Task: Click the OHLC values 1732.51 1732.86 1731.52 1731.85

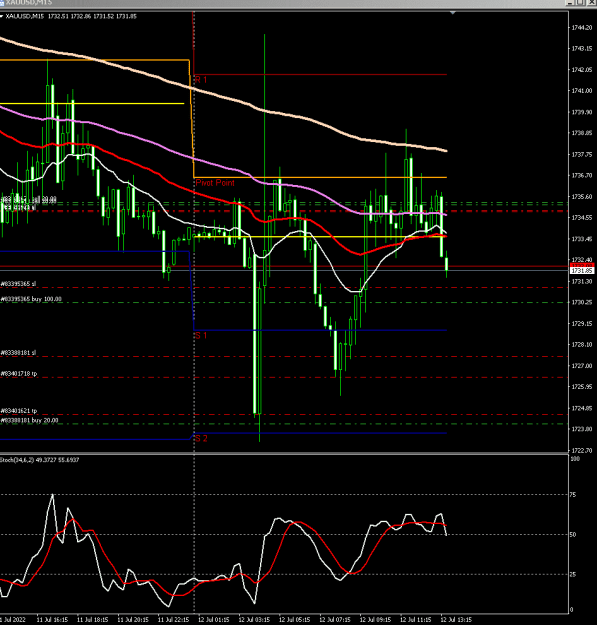Action: point(92,16)
